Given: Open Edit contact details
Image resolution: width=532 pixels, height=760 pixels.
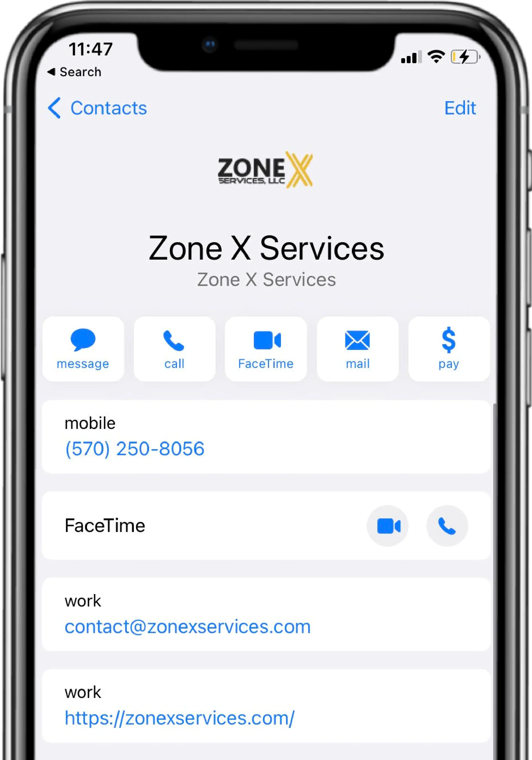Looking at the screenshot, I should point(460,108).
